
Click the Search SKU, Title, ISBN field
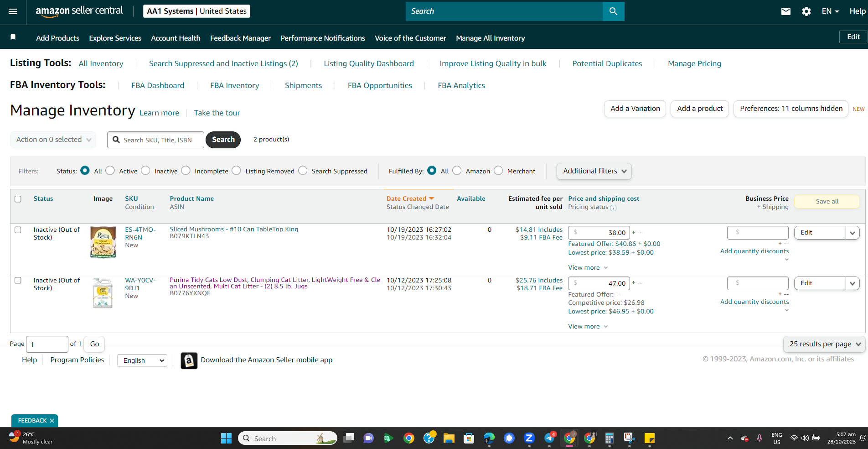click(155, 140)
